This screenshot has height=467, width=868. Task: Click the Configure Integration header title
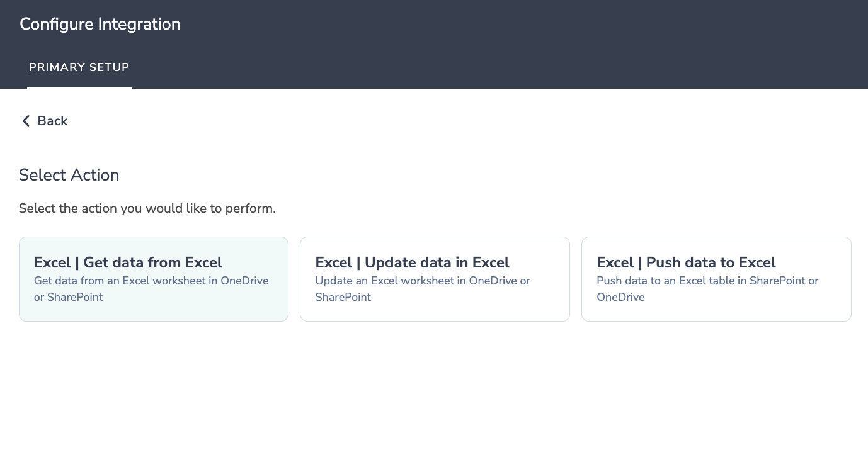click(100, 24)
